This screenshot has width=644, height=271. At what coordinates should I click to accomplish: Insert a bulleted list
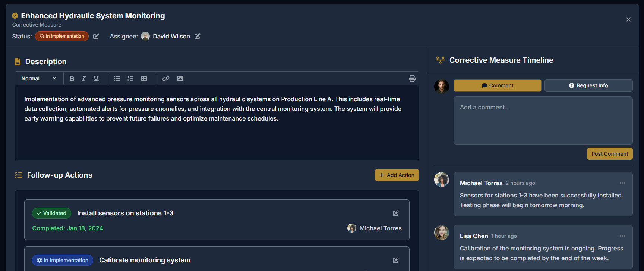coord(117,78)
